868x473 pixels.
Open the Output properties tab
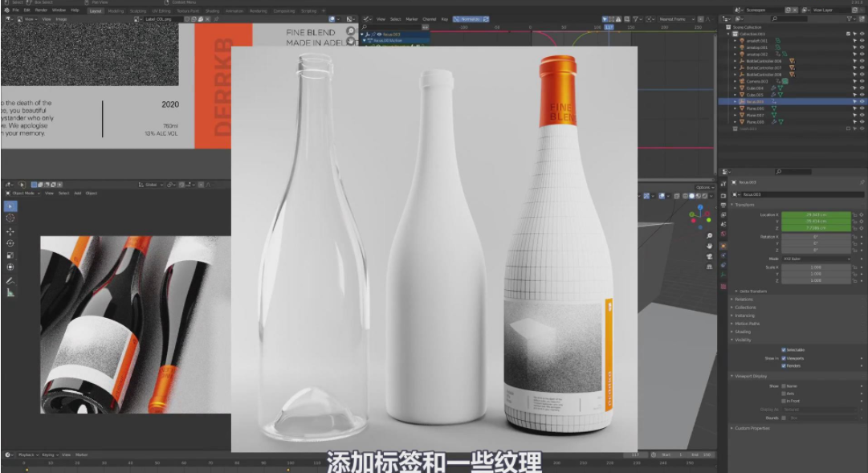point(723,206)
